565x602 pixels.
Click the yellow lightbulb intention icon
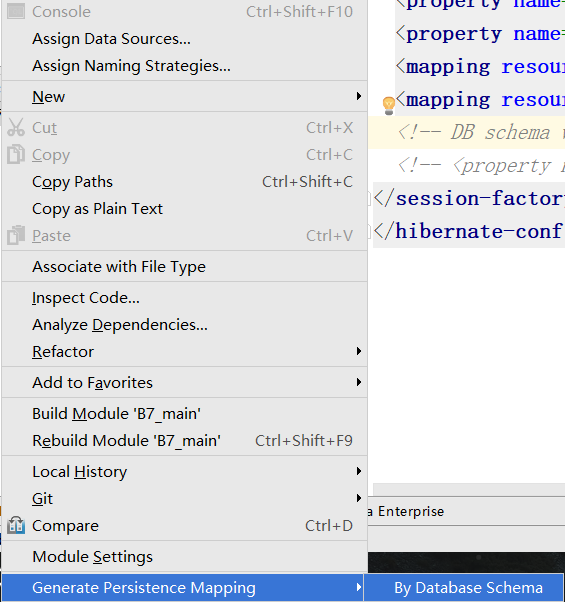point(389,105)
